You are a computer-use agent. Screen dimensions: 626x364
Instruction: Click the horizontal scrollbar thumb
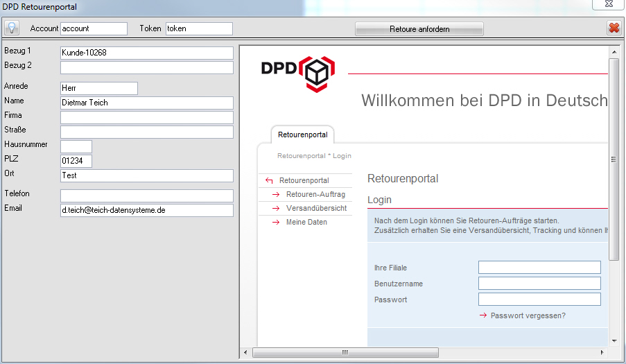(345, 352)
